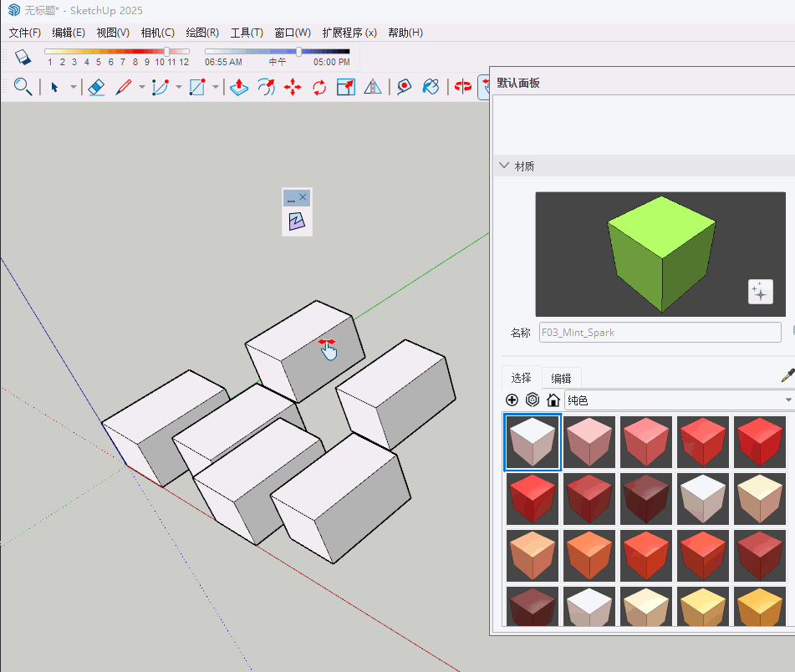Click the 05:00 PM time label
Viewport: 795px width, 672px height.
pos(332,62)
